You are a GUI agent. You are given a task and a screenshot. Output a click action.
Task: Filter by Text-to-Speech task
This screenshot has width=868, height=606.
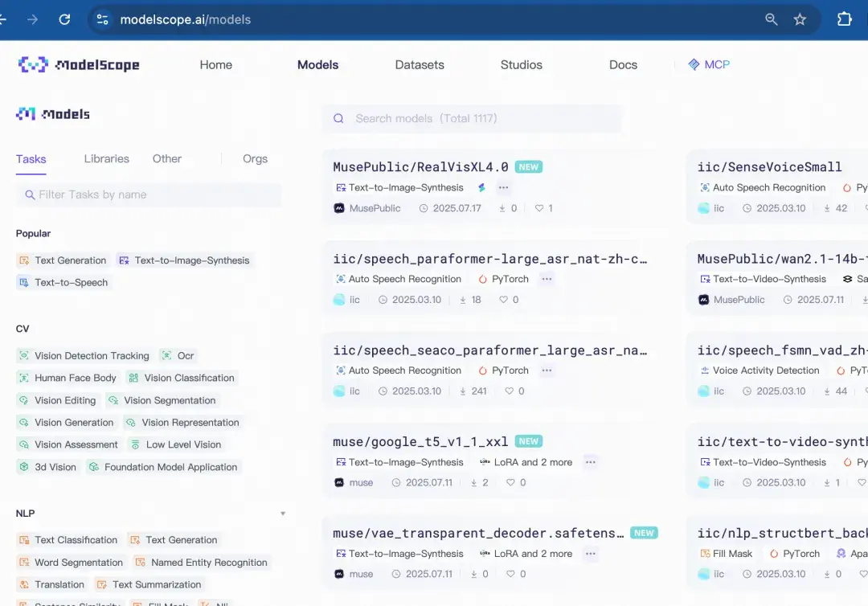point(63,282)
